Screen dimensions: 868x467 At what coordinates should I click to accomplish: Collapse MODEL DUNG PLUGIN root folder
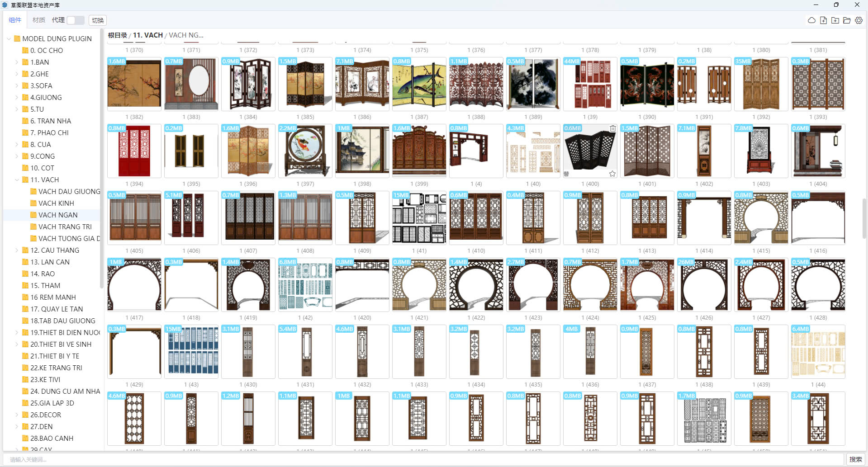(9, 39)
